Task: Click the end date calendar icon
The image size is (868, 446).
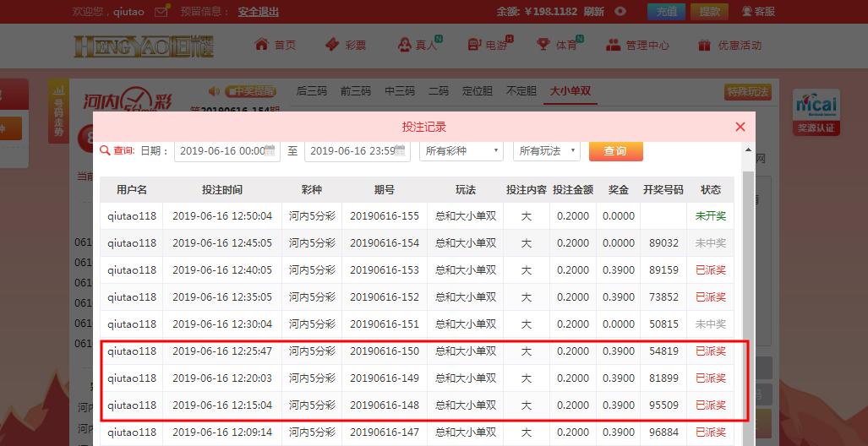Action: pyautogui.click(x=402, y=150)
